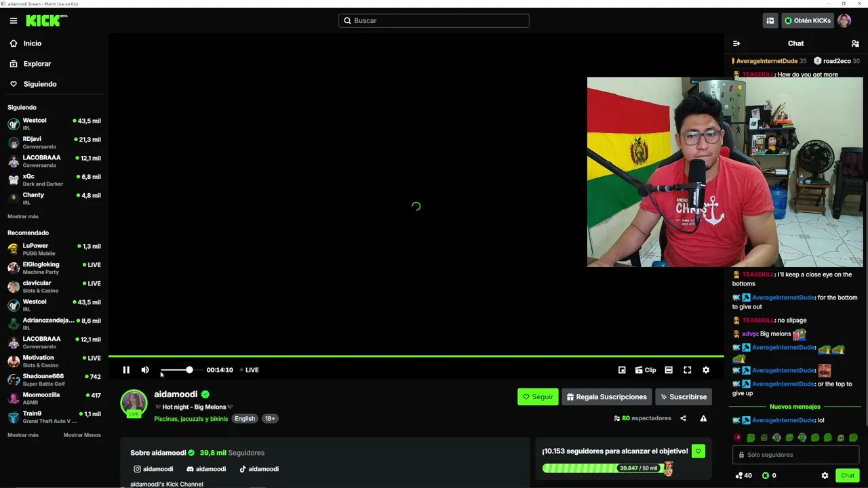Click aidamoodi streamer avatar
868x488 pixels.
pyautogui.click(x=134, y=403)
